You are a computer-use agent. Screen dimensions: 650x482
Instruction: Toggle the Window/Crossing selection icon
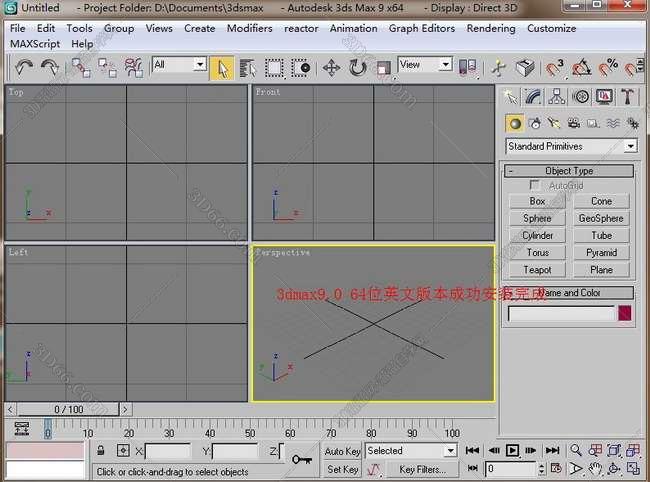click(x=301, y=68)
